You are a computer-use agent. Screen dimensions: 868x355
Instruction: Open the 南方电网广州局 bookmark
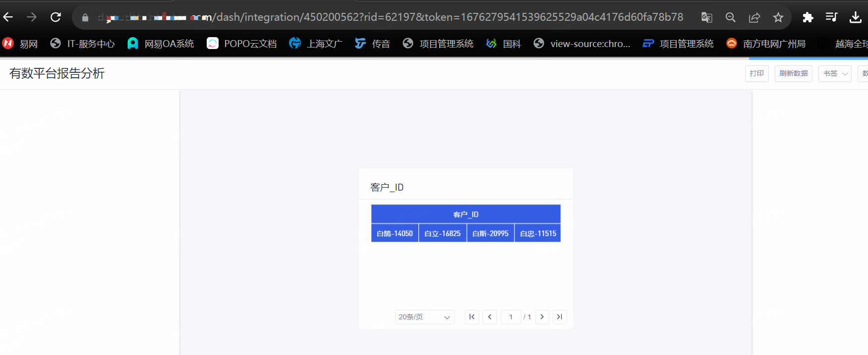point(766,44)
